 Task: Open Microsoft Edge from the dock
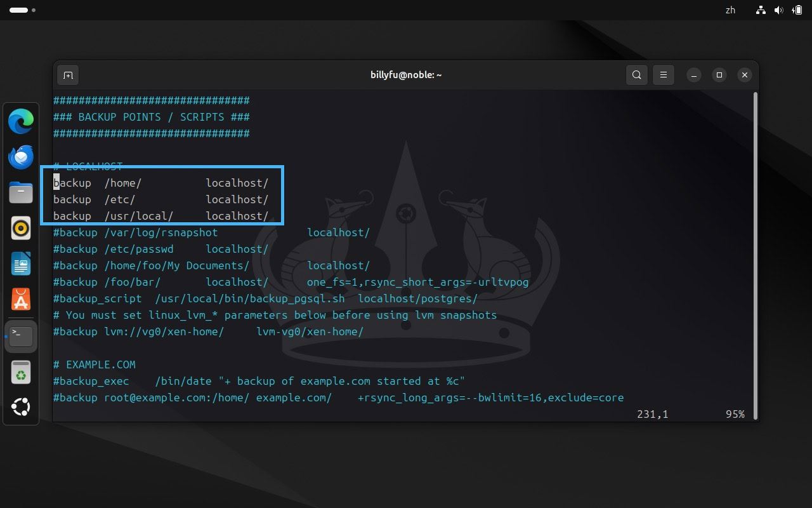[21, 121]
